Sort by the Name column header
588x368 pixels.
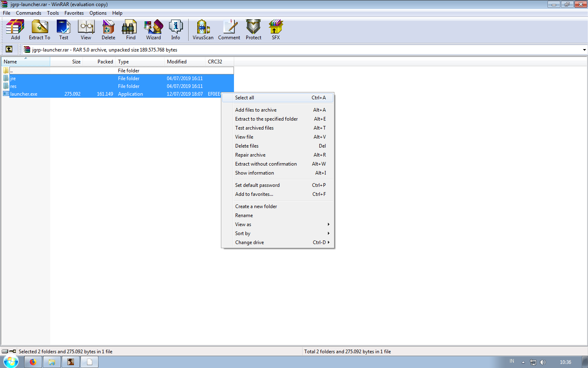pyautogui.click(x=26, y=61)
